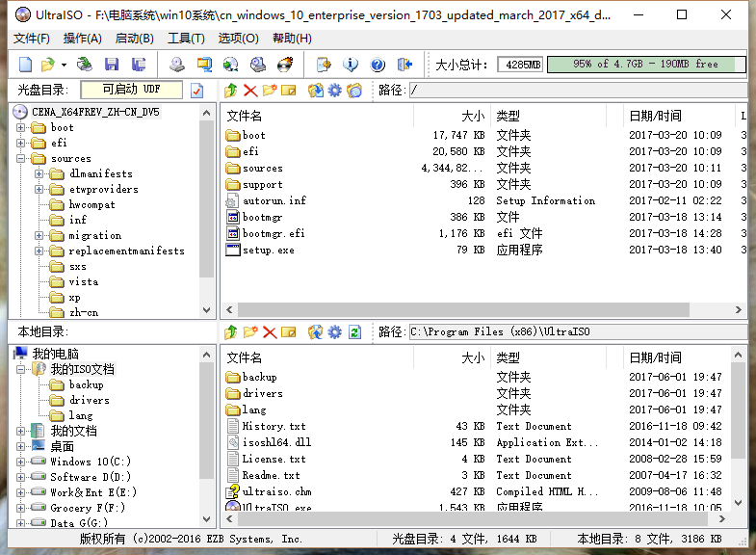The image size is (756, 555).
Task: Click the New file toolbar icon
Action: point(26,65)
